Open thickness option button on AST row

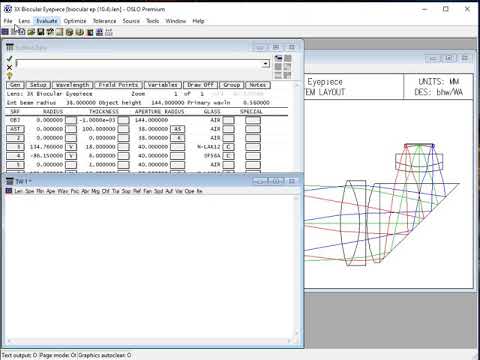123,129
